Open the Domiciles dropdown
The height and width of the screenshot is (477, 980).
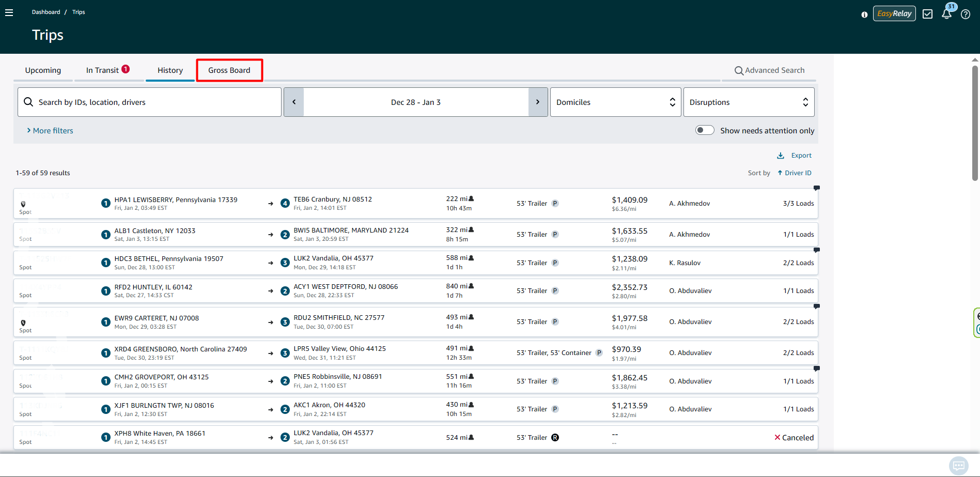point(615,102)
